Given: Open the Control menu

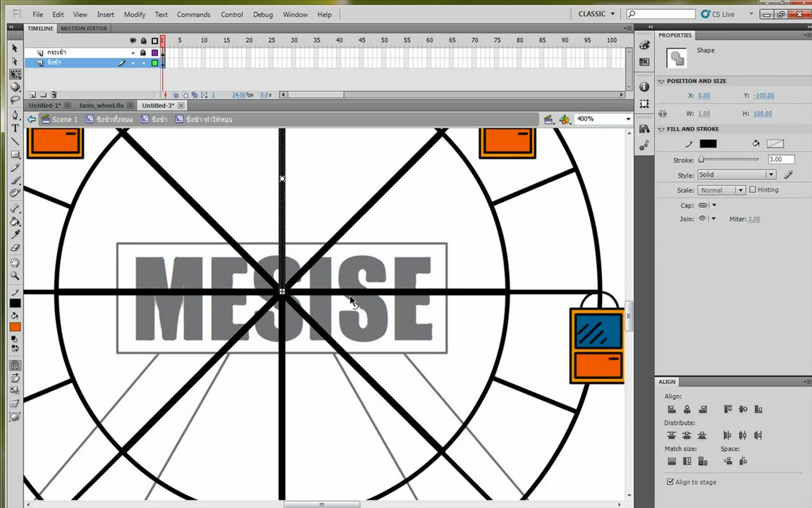Looking at the screenshot, I should pyautogui.click(x=232, y=15).
